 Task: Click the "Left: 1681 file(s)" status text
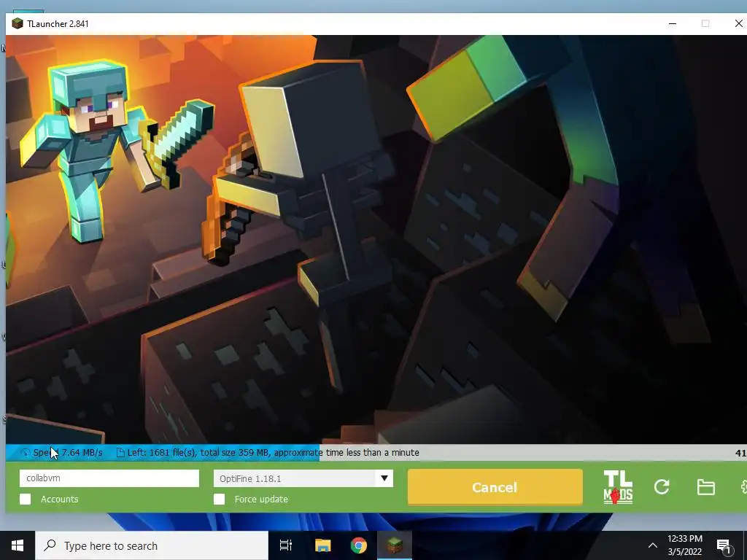(161, 452)
